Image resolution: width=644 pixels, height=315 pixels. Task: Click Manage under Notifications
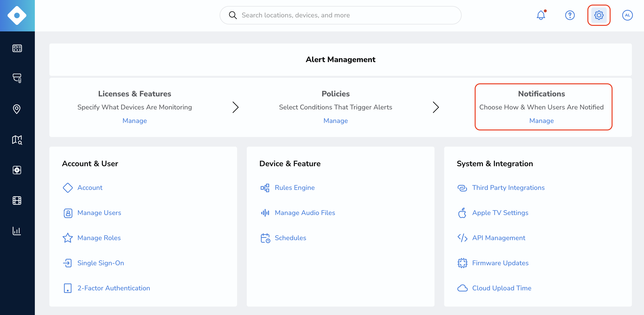541,121
